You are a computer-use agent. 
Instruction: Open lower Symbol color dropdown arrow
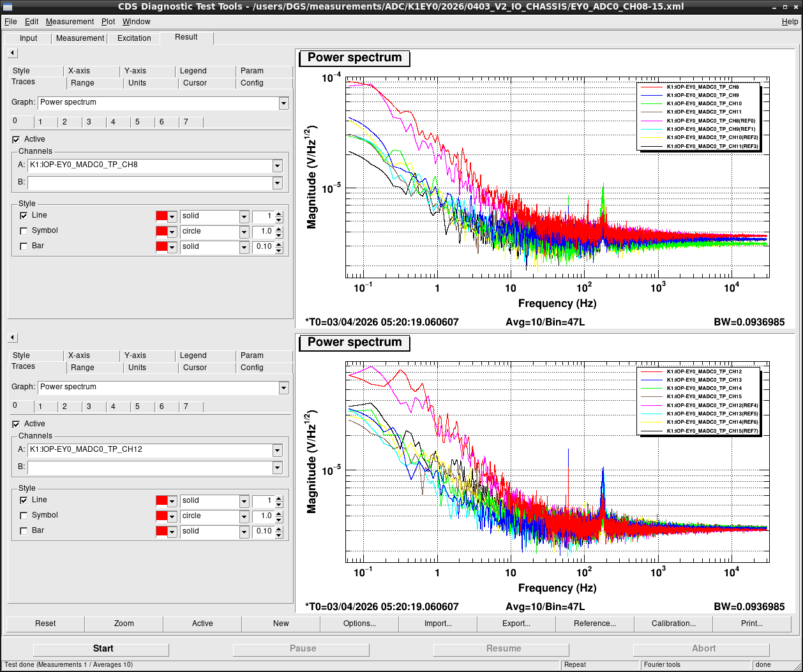(172, 516)
